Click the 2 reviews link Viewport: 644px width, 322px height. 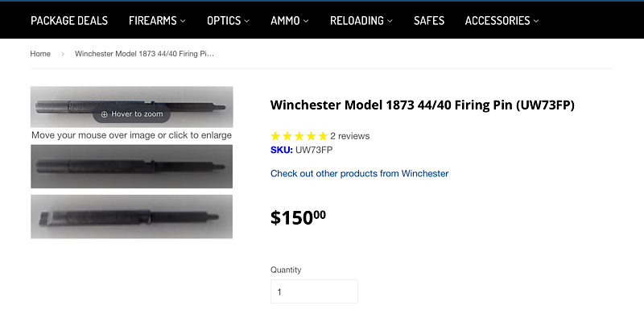350,136
